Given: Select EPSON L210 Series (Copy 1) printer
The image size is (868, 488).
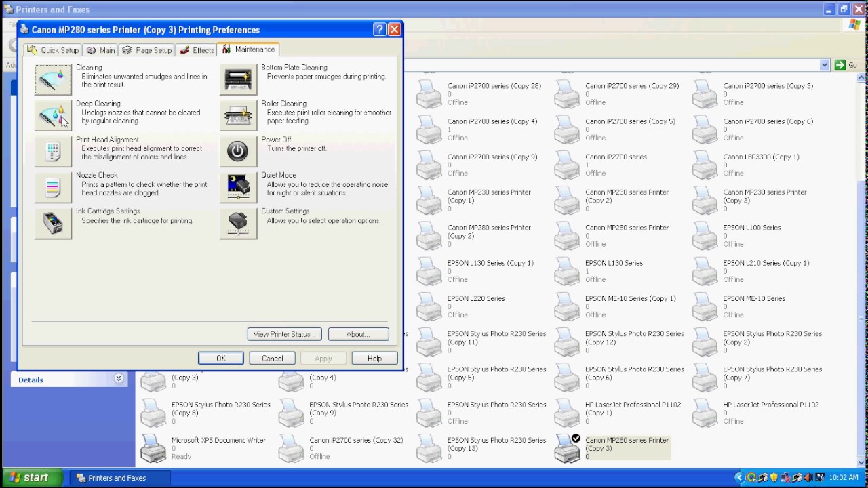Looking at the screenshot, I should tap(751, 271).
